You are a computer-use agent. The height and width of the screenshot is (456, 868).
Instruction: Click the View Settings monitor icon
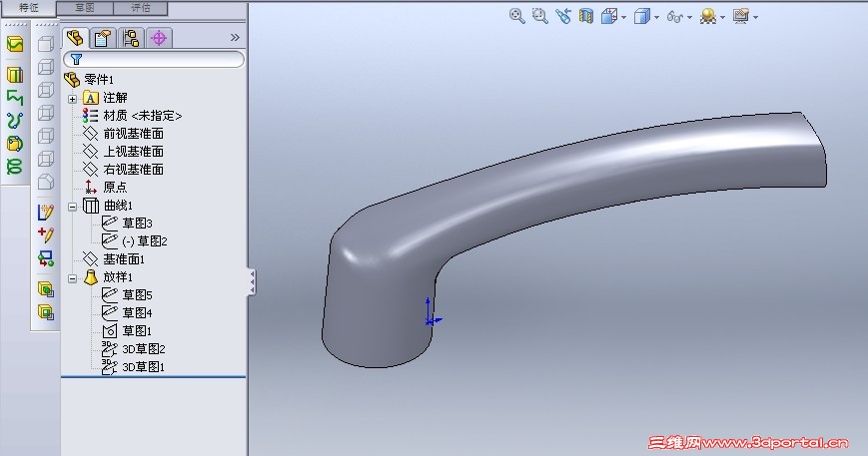pos(741,17)
